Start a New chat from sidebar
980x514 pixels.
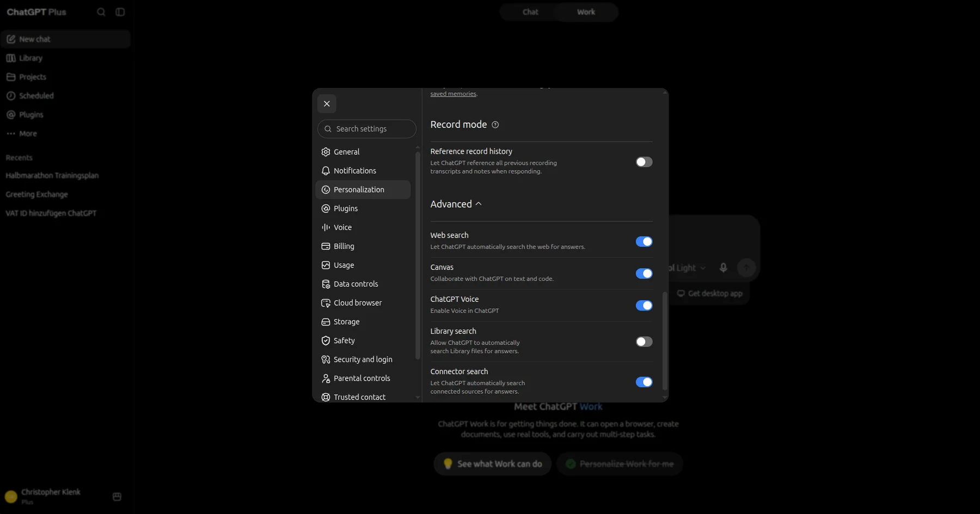coord(65,39)
